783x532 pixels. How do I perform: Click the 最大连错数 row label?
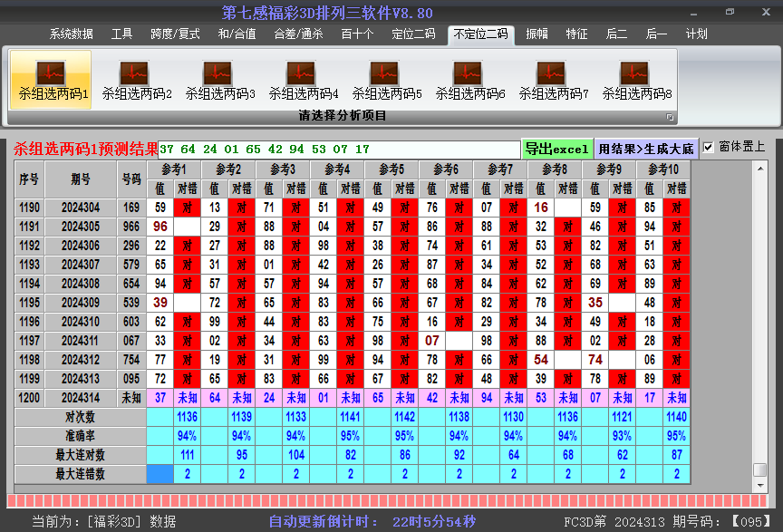coord(81,474)
